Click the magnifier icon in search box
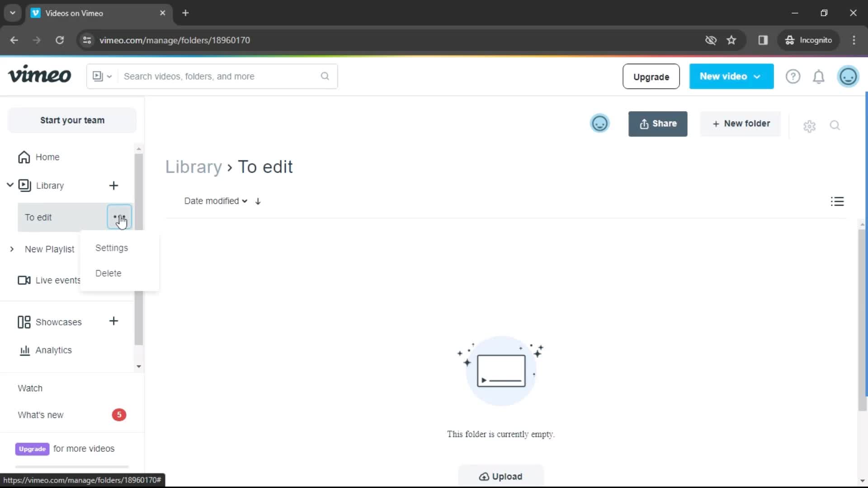Viewport: 868px width, 488px height. click(325, 76)
